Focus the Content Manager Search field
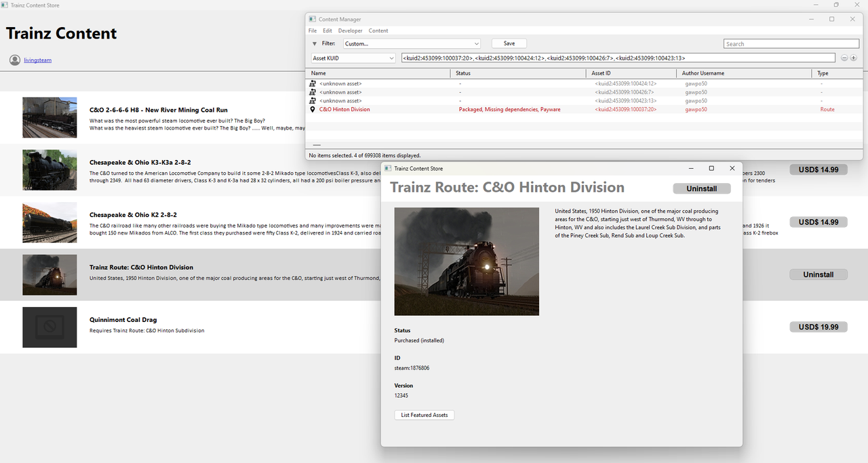 791,43
